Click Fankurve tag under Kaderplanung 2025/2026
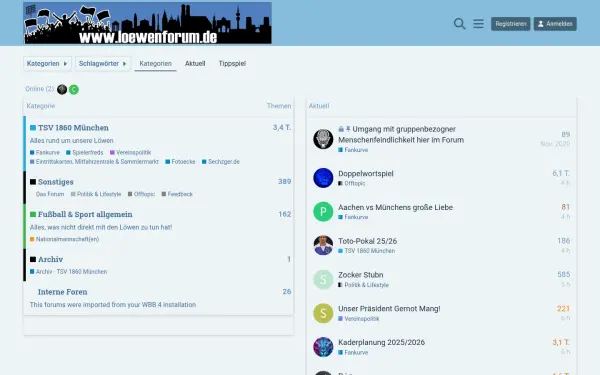Screen dimensions: 600x375 pyautogui.click(x=353, y=352)
